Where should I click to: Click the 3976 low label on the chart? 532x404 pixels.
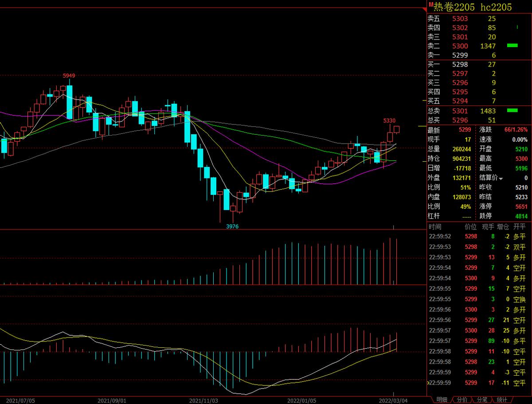[x=232, y=226]
